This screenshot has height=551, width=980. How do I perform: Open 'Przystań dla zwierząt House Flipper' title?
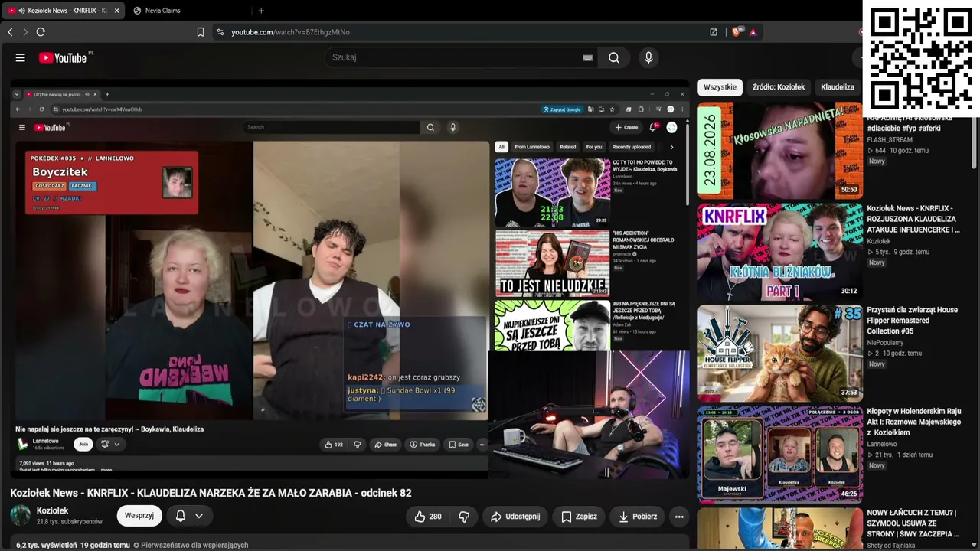913,320
